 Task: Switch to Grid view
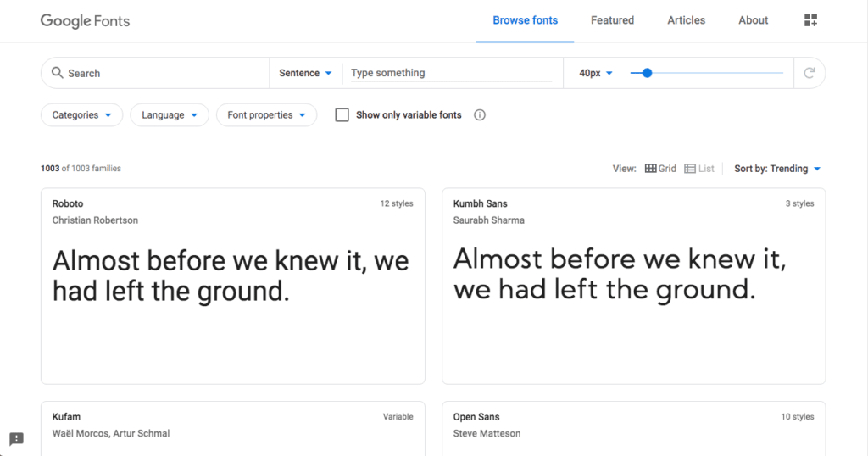coord(660,169)
